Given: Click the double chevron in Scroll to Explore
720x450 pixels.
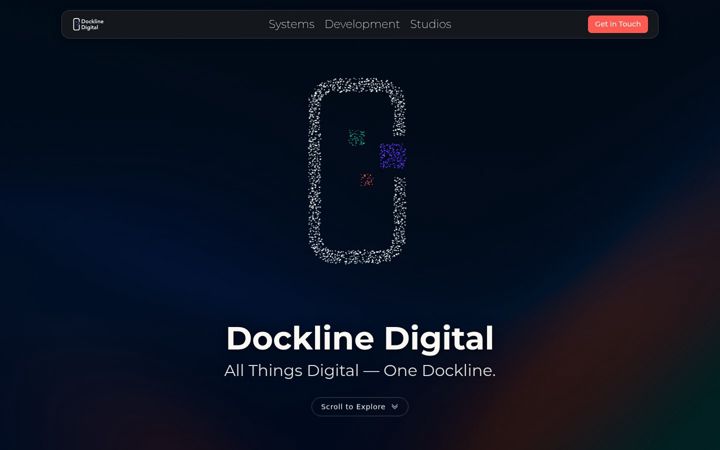Looking at the screenshot, I should pyautogui.click(x=394, y=407).
